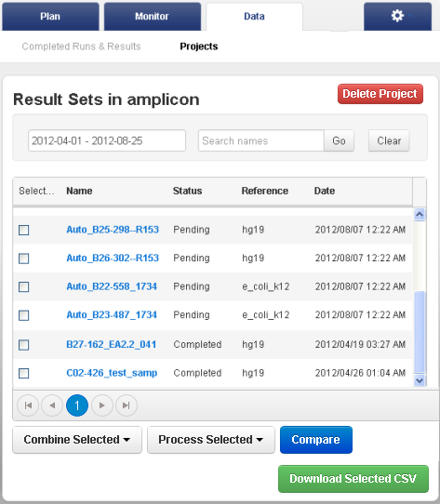
Task: Switch to the Monitor tab
Action: click(x=153, y=17)
